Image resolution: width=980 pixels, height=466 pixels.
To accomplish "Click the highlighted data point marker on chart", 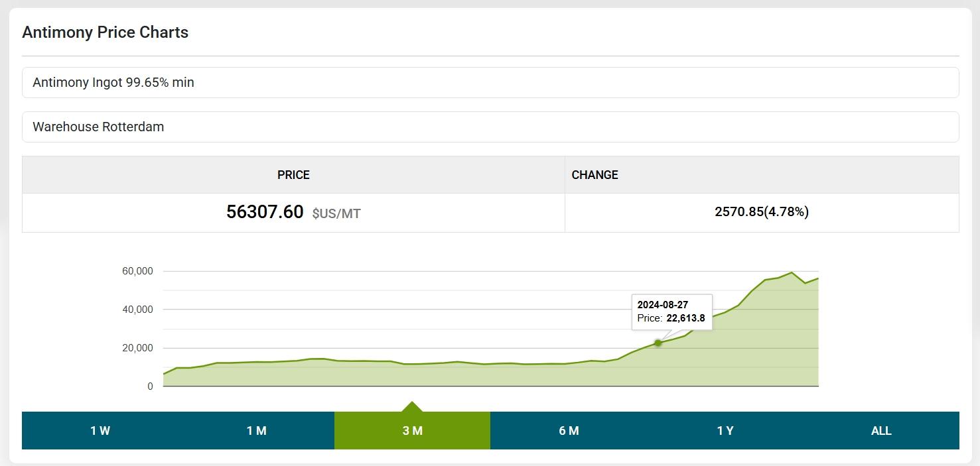I will coord(658,343).
